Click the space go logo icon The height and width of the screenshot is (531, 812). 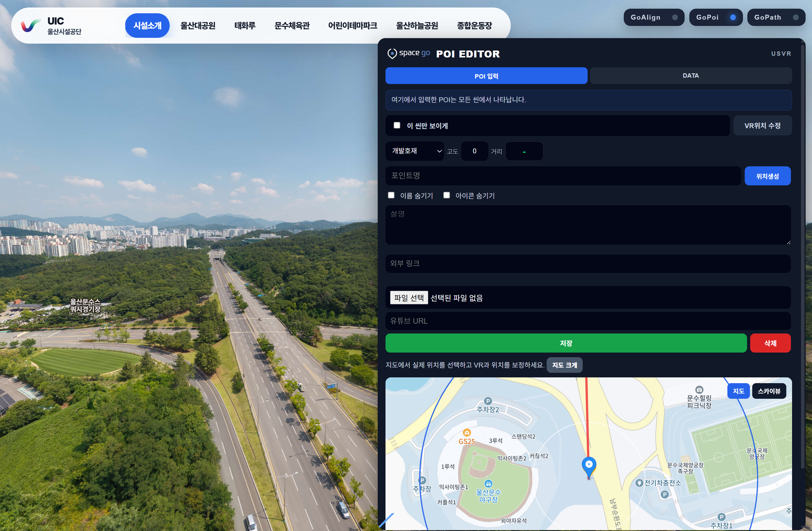click(392, 54)
